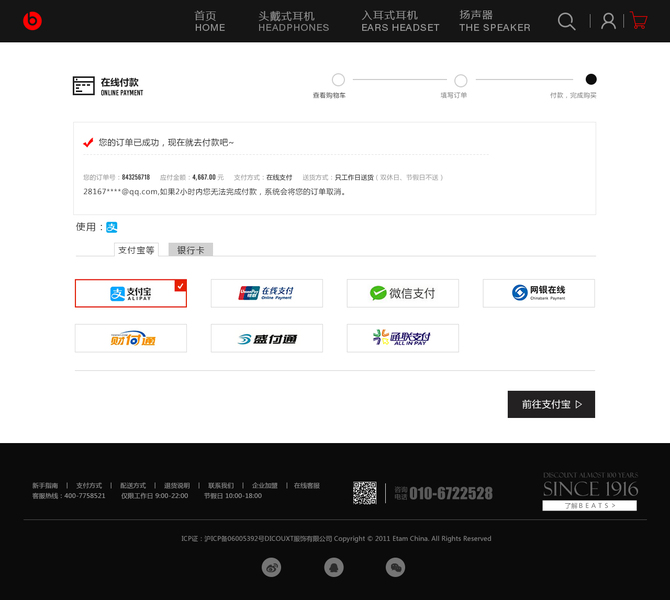Image resolution: width=670 pixels, height=600 pixels.
Task: Open the Weibo social icon
Action: (x=271, y=568)
